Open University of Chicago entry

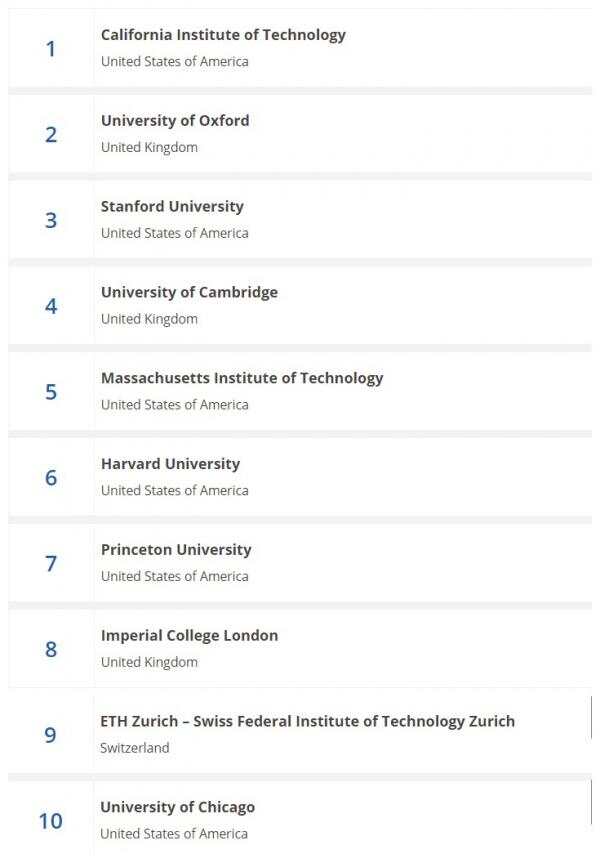coord(178,807)
